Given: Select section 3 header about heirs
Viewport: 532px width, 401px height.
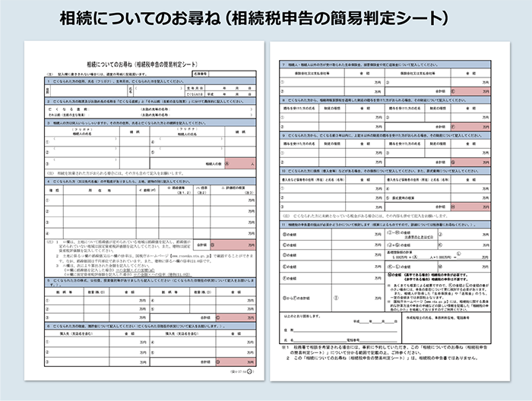Looking at the screenshot, I should (150, 123).
